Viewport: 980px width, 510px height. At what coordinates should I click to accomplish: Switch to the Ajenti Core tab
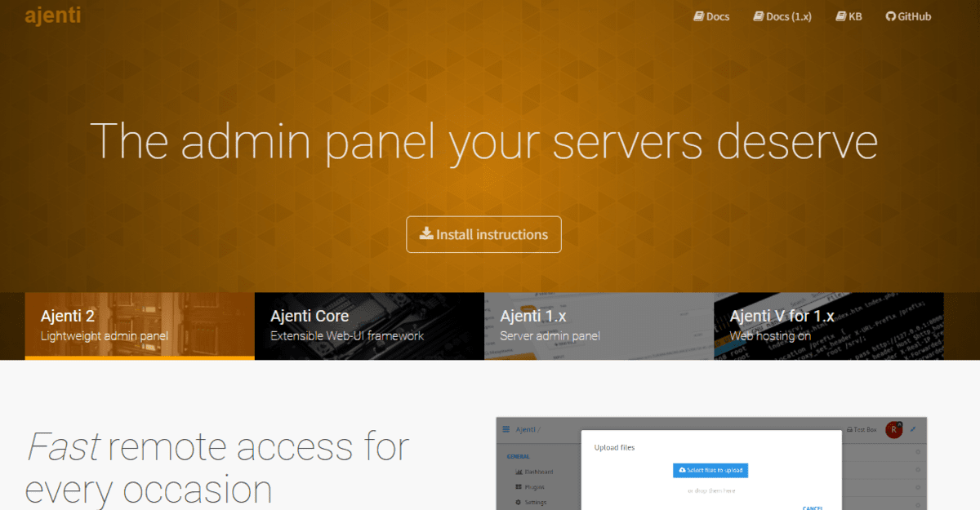click(x=369, y=326)
